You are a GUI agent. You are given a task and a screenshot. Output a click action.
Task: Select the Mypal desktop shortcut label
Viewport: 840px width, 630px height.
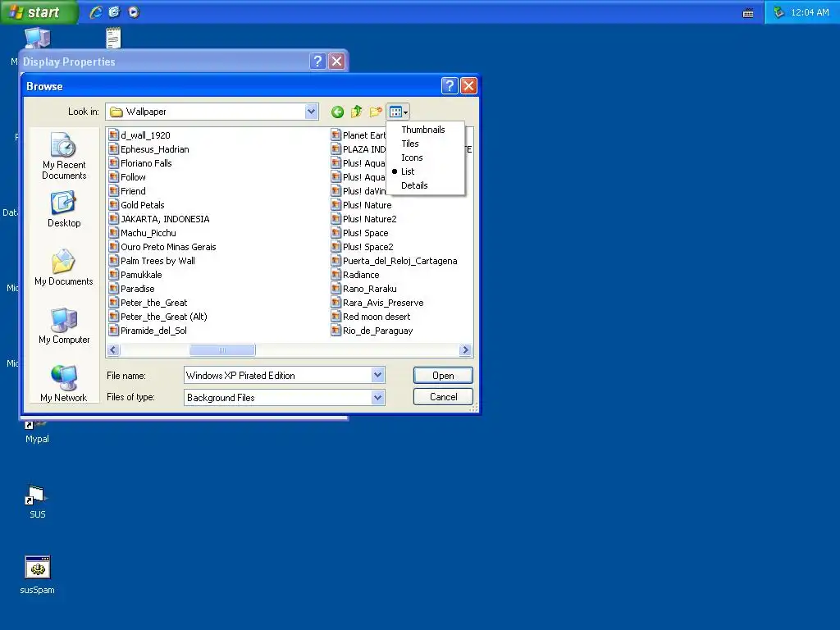click(x=37, y=439)
